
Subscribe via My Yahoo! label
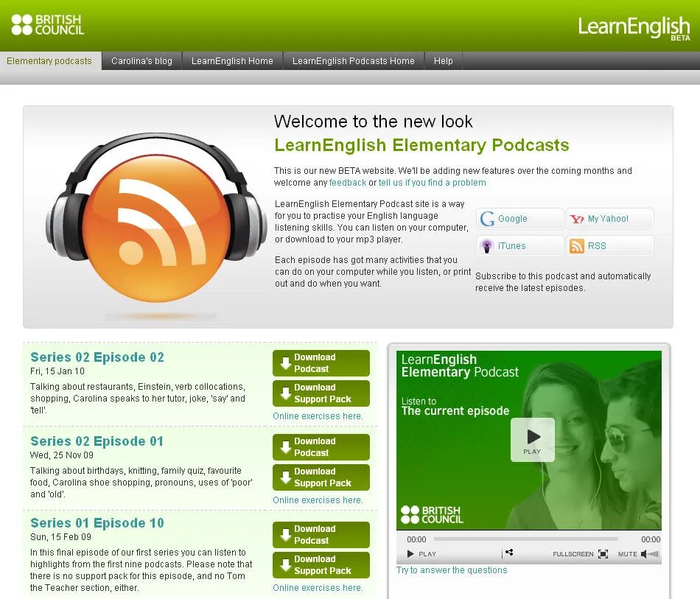pyautogui.click(x=608, y=219)
